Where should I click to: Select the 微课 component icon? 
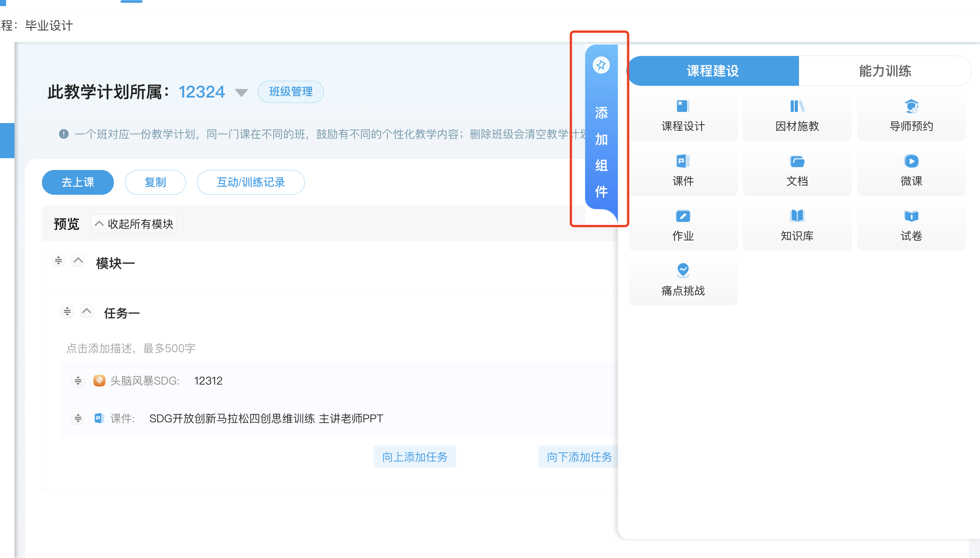[x=911, y=171]
